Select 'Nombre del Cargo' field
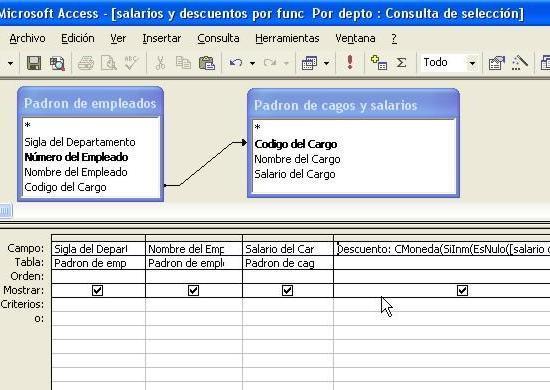The width and height of the screenshot is (550, 390). (297, 159)
